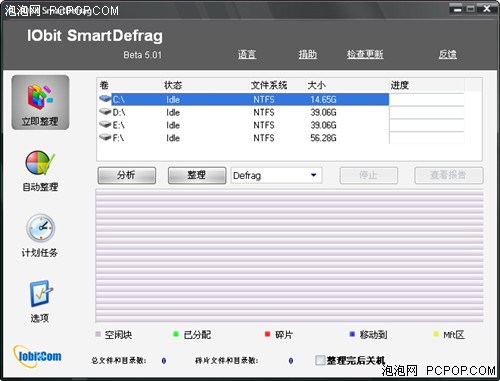Open the 计划任务 clock icon
This screenshot has width=500, height=381.
click(40, 228)
